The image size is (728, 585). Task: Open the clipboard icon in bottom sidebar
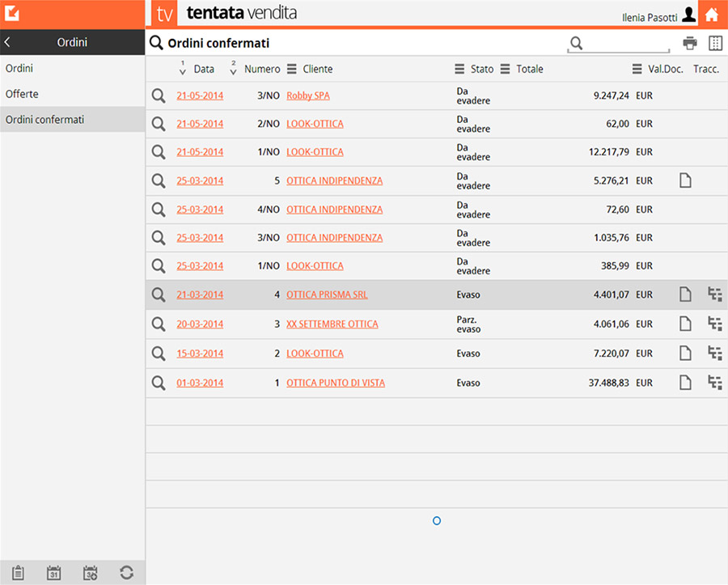tap(18, 573)
